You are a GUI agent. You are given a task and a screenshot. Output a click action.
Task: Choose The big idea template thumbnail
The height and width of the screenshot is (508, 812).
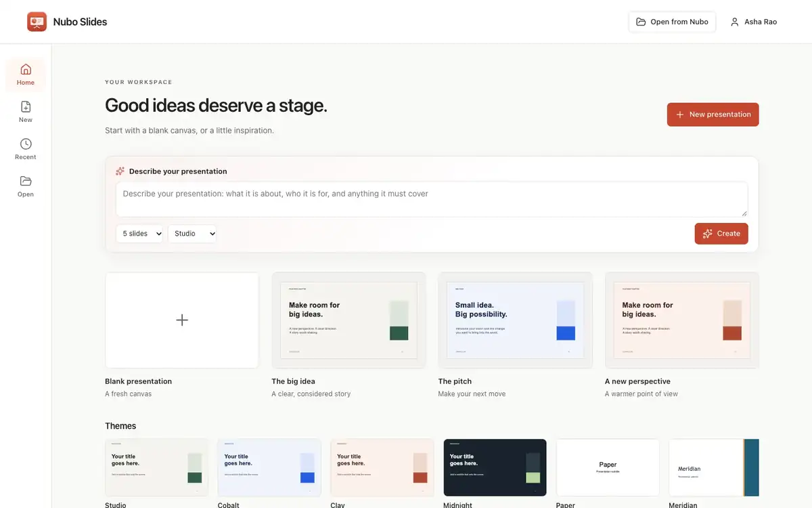[348, 320]
